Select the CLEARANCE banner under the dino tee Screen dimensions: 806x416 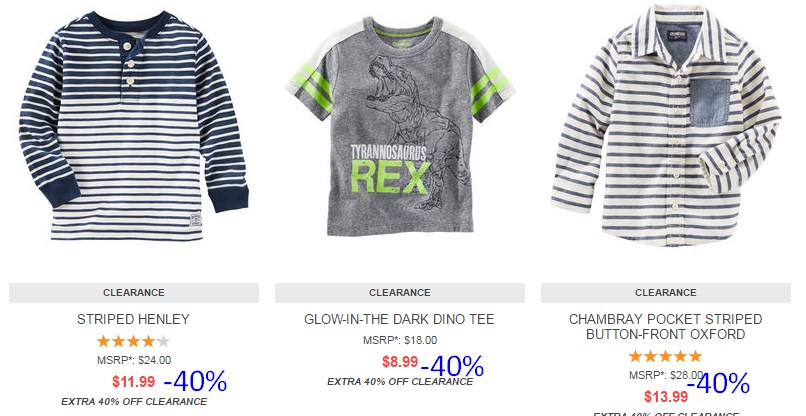400,293
